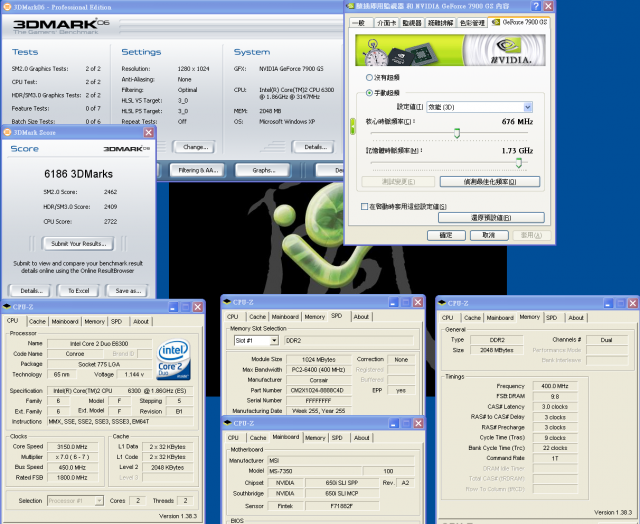
Task: Adjust the 1.73 GHz memory clock slider
Action: click(519, 163)
